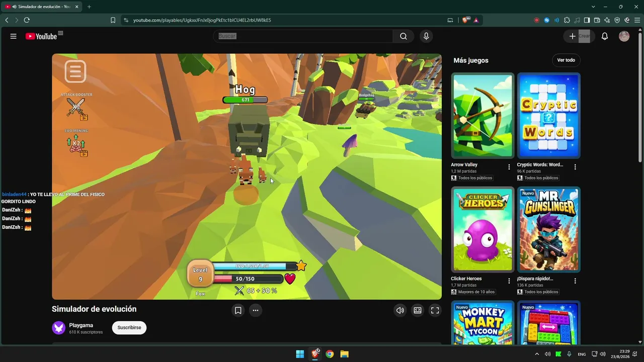
Task: Expand the tab search chevron
Action: click(593, 7)
